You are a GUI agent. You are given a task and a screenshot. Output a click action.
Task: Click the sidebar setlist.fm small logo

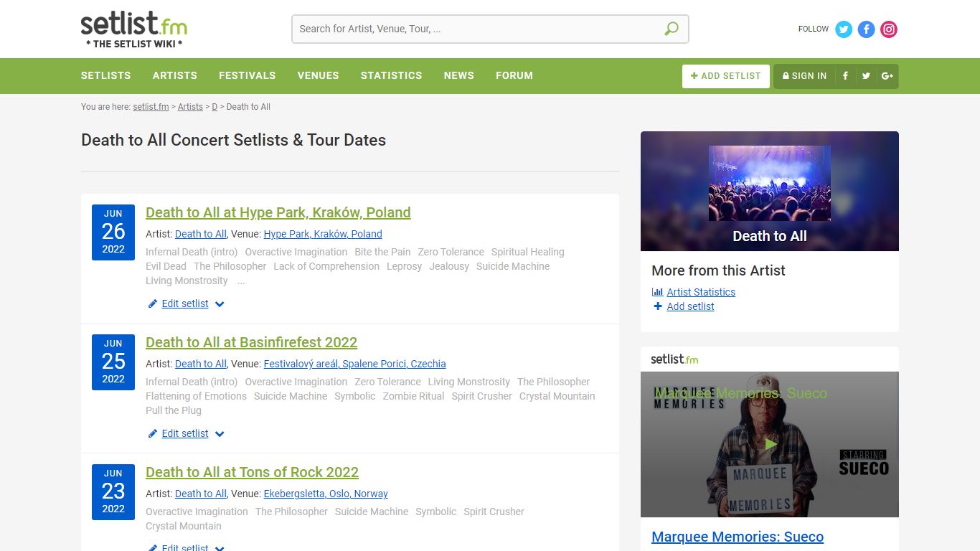coord(674,359)
